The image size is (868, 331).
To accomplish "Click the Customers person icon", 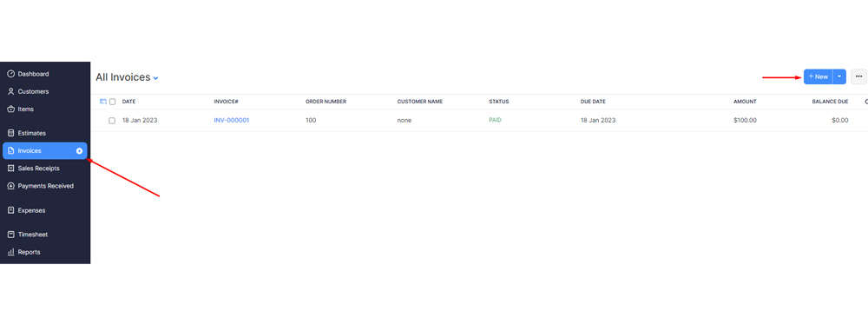I will click(x=10, y=91).
